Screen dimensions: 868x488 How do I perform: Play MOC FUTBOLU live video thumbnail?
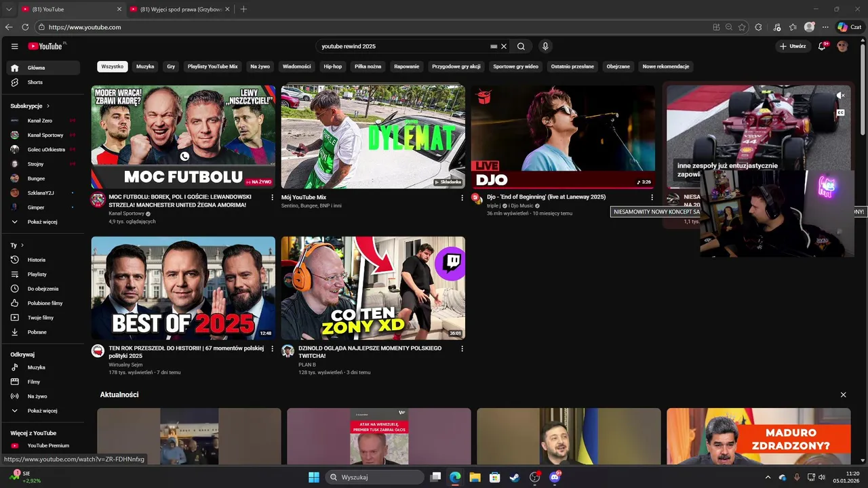pos(183,137)
